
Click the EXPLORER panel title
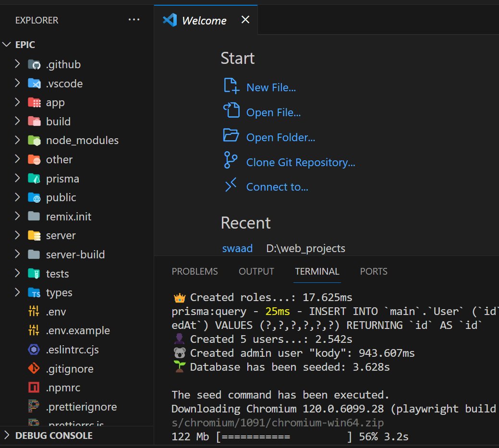[x=37, y=20]
